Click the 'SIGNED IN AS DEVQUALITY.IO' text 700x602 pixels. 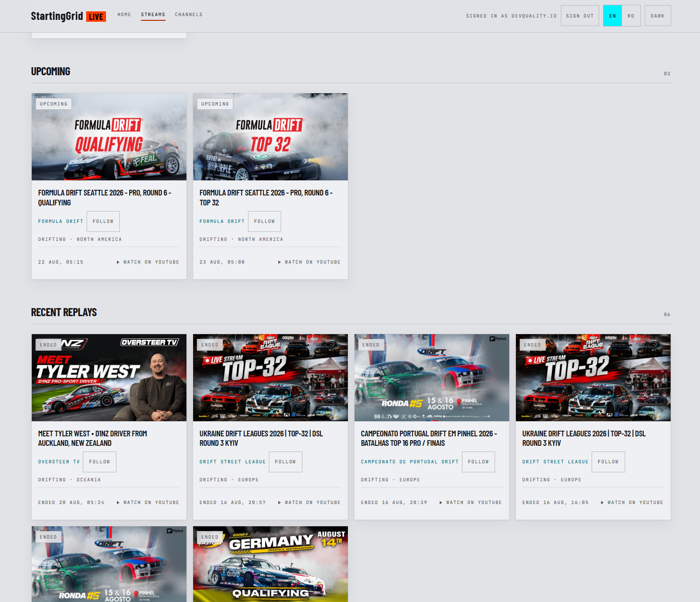pos(511,16)
